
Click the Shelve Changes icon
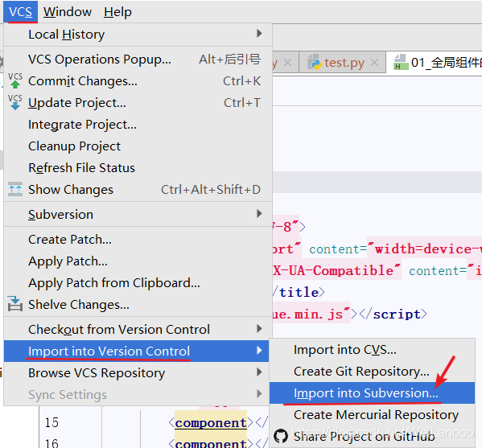[15, 304]
